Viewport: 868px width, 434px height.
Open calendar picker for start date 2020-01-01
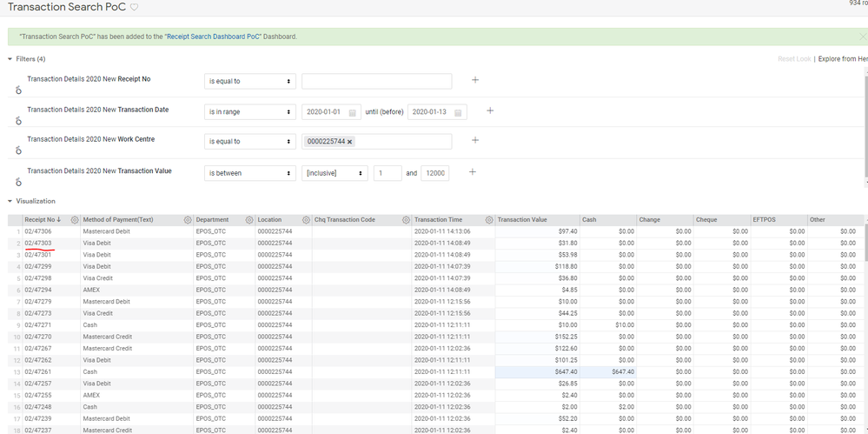[353, 112]
